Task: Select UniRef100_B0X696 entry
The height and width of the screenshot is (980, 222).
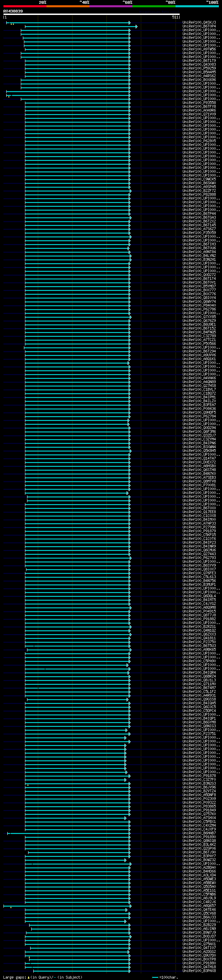Action: pos(199,80)
